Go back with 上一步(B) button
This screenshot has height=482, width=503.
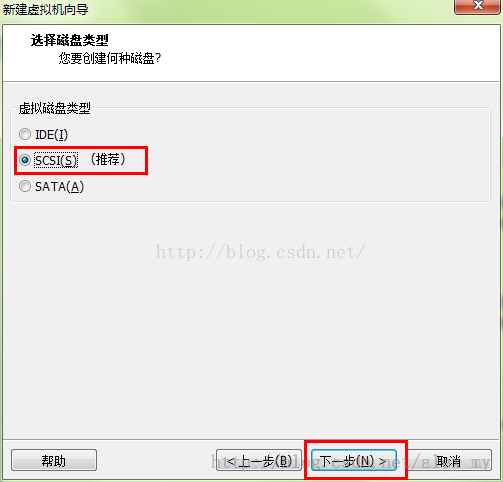pyautogui.click(x=259, y=460)
